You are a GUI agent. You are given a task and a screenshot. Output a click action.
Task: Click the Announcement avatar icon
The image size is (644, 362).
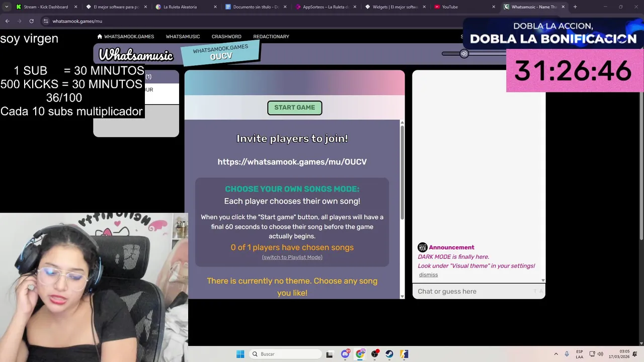pos(423,247)
